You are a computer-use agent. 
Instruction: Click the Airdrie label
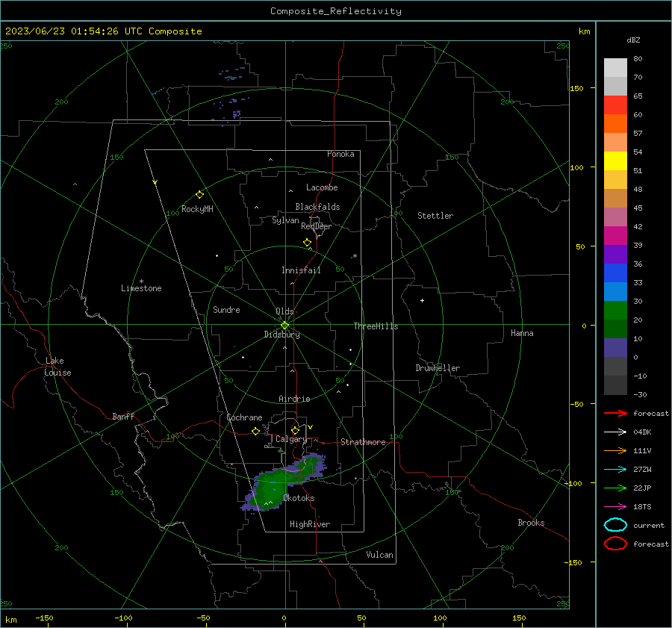294,399
